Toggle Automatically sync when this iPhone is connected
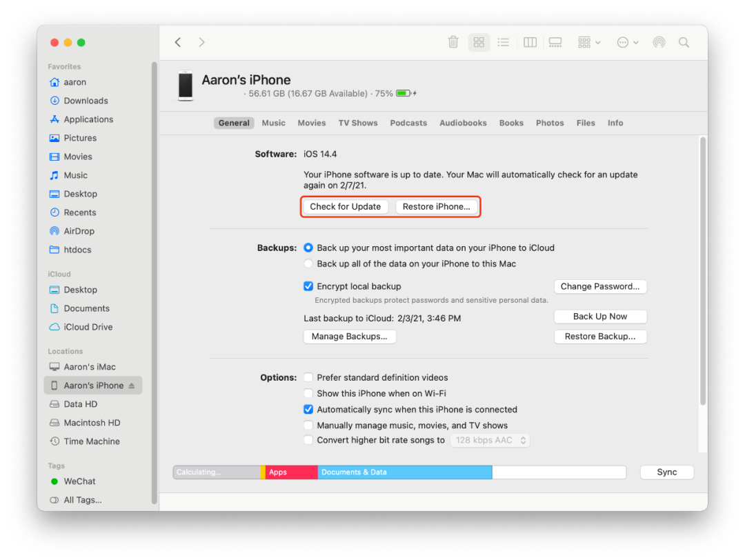This screenshot has height=560, width=745. (308, 409)
